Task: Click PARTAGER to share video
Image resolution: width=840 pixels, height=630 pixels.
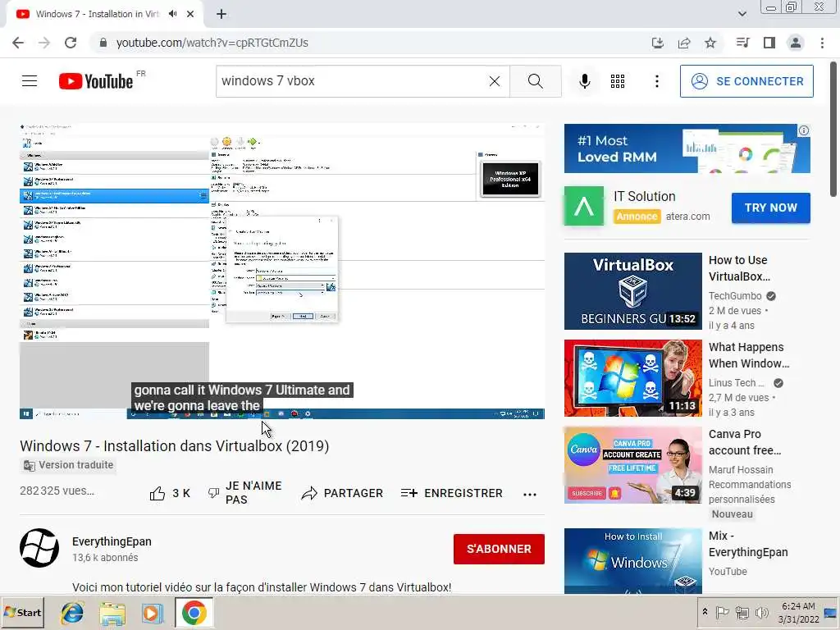Action: click(x=342, y=493)
